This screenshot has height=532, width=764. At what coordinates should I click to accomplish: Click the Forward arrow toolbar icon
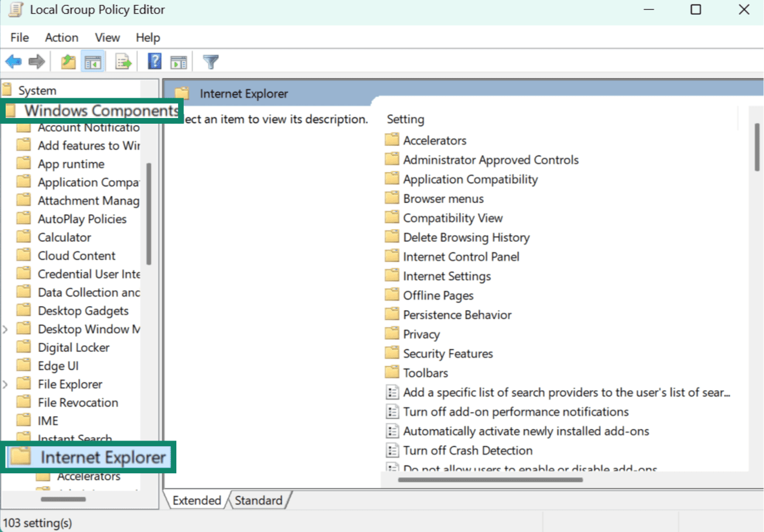[37, 61]
